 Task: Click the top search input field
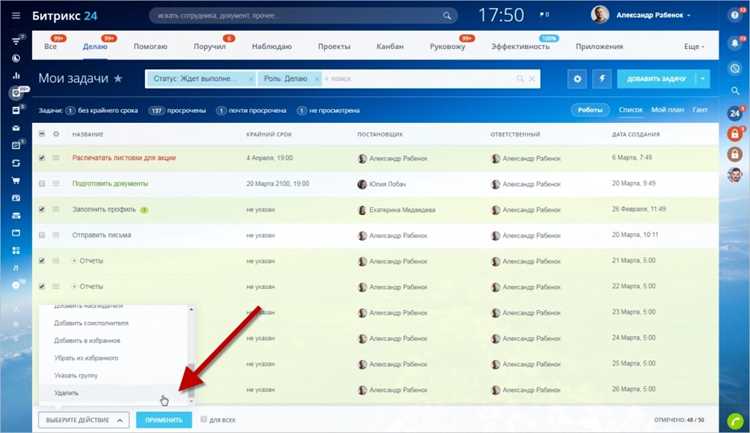pos(303,16)
